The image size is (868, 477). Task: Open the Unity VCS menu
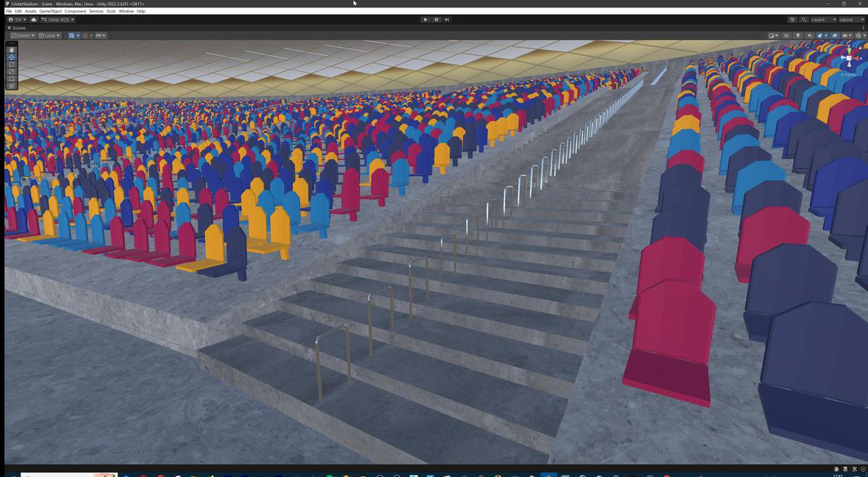point(57,20)
